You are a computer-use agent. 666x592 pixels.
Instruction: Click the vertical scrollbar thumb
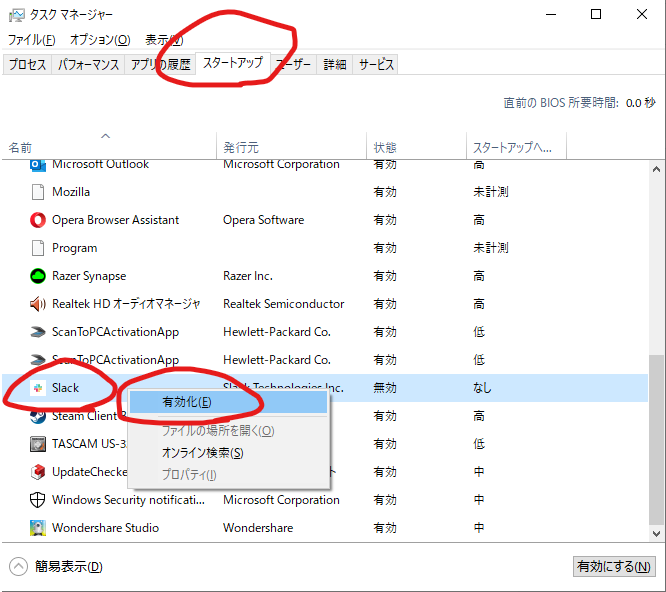tap(656, 440)
